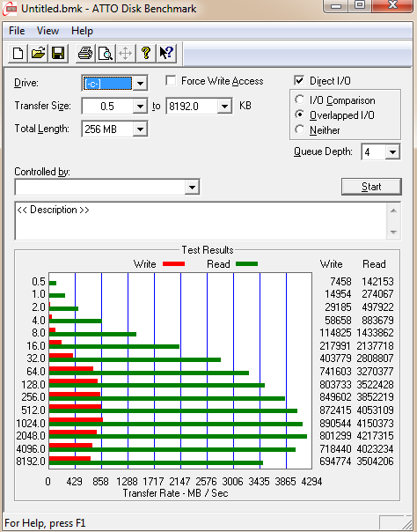Expand Total Length 256 MB dropdown
Viewport: 417px width, 532px height.
click(x=140, y=129)
